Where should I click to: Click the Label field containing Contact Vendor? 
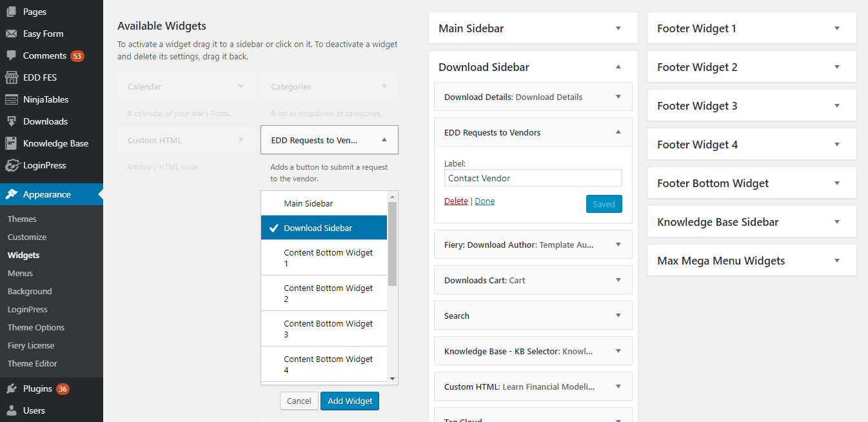[533, 178]
